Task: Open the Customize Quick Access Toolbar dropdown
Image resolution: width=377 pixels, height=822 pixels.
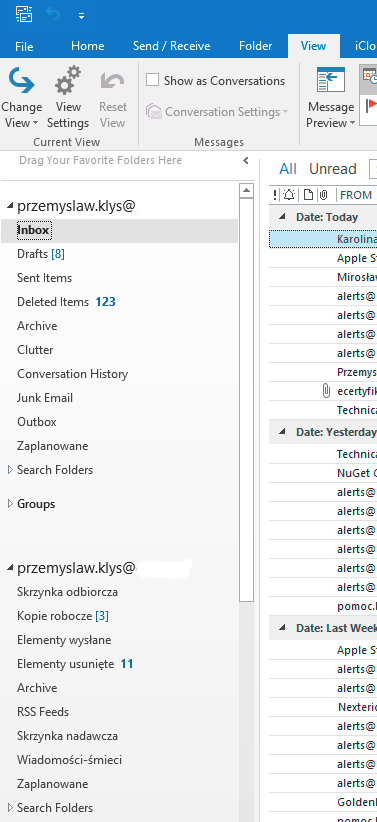Action: [81, 16]
